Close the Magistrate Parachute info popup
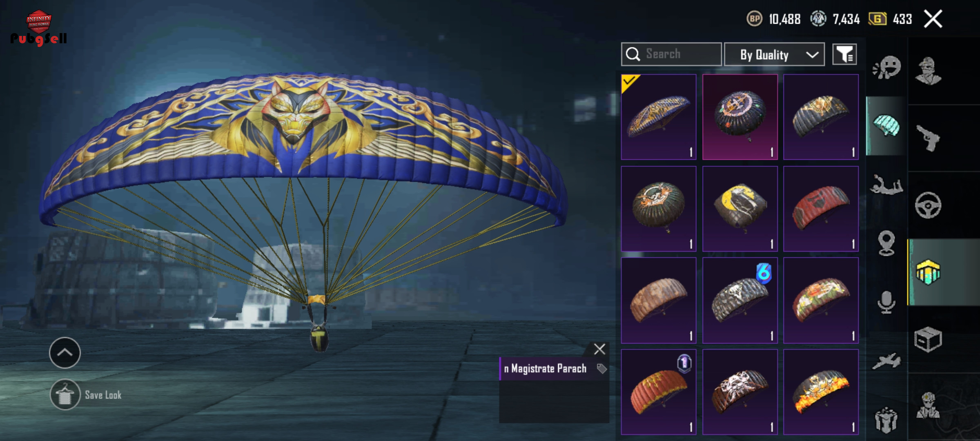Viewport: 980px width, 441px height. (599, 349)
